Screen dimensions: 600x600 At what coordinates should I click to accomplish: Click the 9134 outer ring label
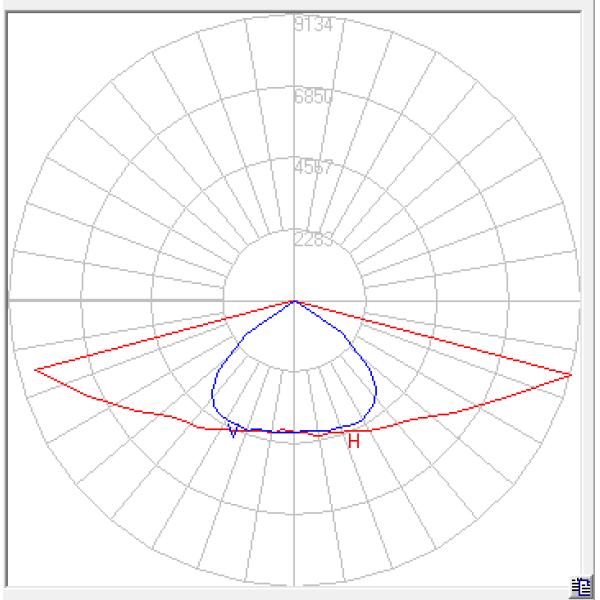313,26
